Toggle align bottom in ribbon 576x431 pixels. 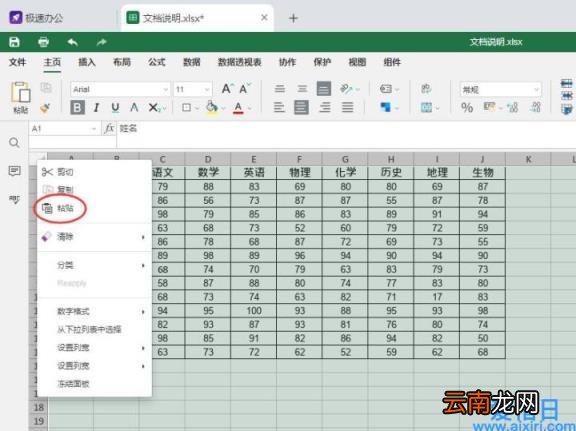324,89
